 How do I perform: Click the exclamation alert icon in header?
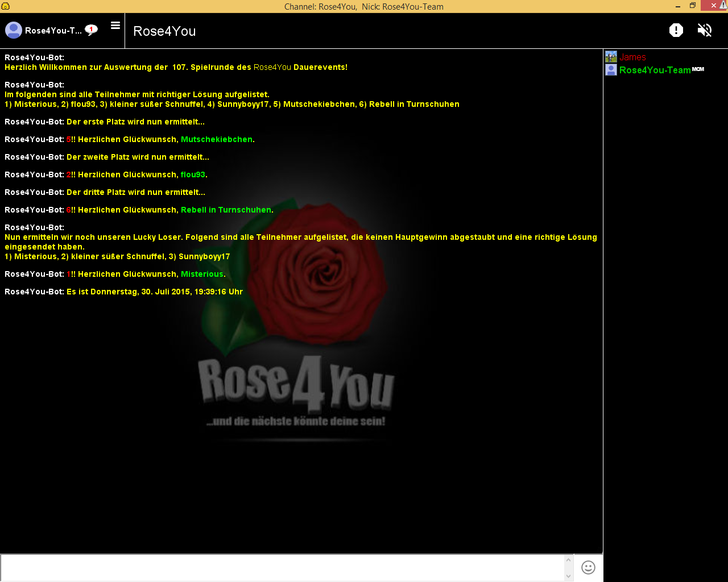click(676, 30)
